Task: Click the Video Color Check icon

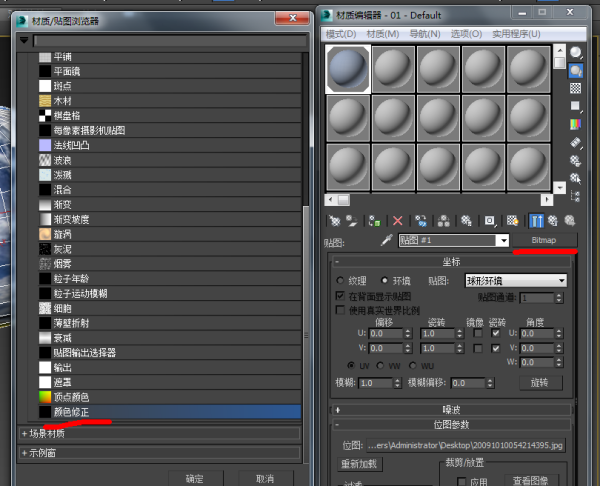Action: [576, 124]
